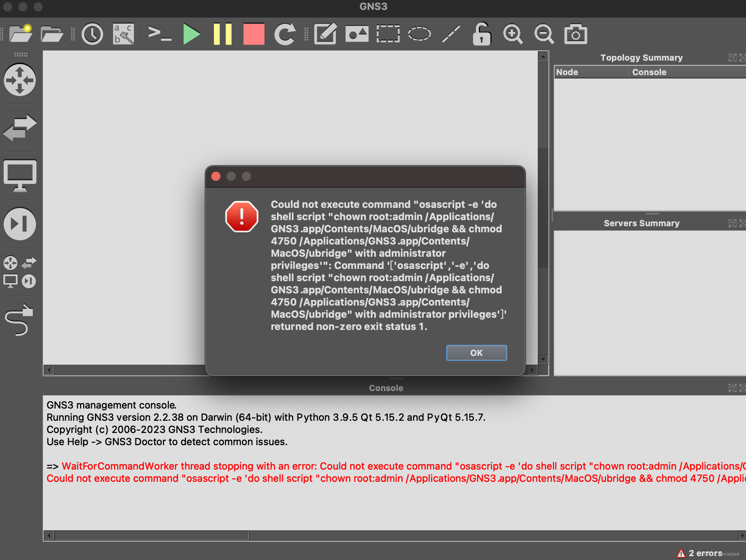This screenshot has height=560, width=746.
Task: Open console connect to all nodes
Action: pyautogui.click(x=159, y=34)
